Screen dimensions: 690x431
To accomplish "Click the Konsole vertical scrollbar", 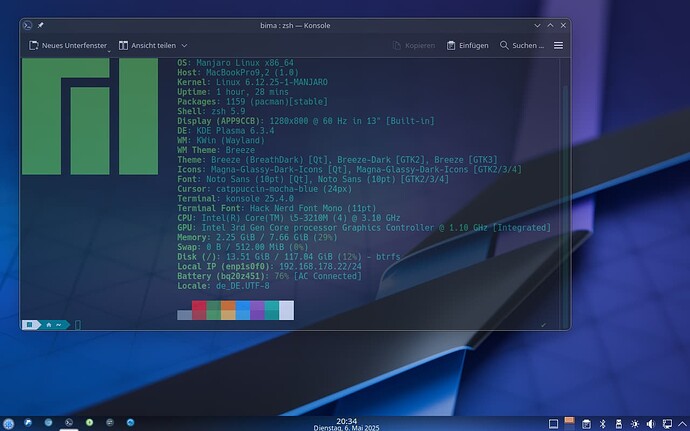I will click(565, 194).
